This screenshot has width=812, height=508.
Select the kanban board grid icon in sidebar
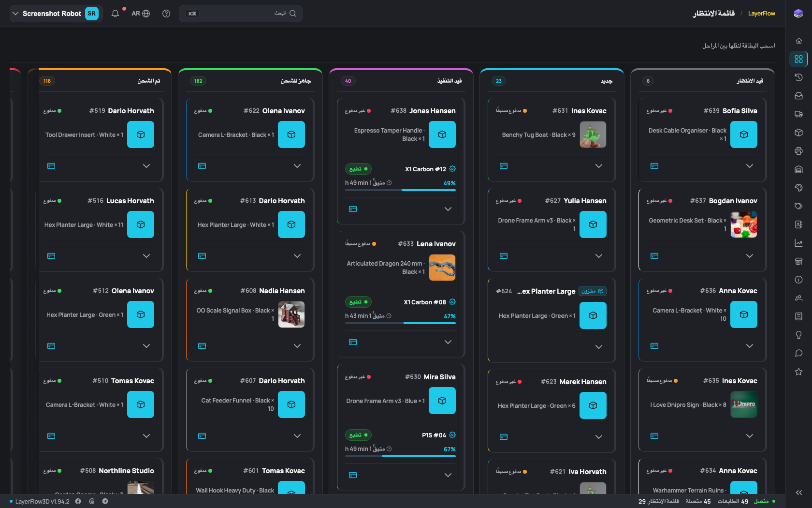pos(798,59)
